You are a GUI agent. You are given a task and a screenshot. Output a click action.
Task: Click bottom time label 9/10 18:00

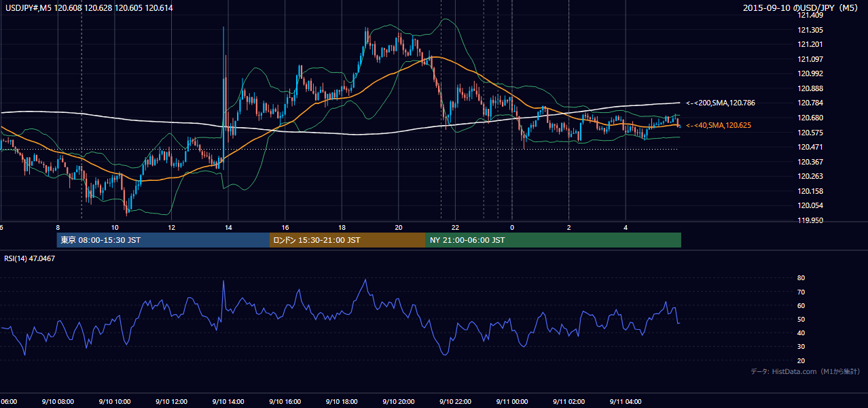click(x=341, y=402)
